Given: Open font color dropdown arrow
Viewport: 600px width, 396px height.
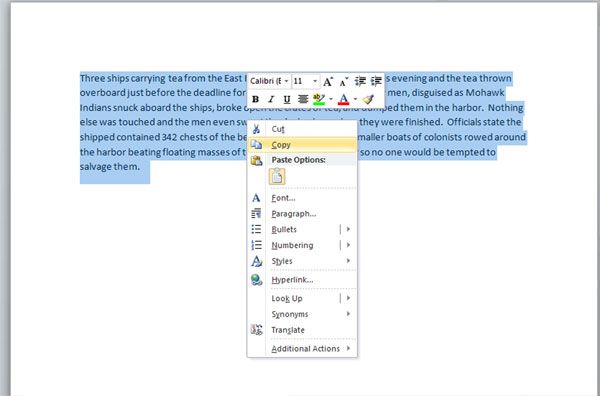Looking at the screenshot, I should click(x=355, y=99).
